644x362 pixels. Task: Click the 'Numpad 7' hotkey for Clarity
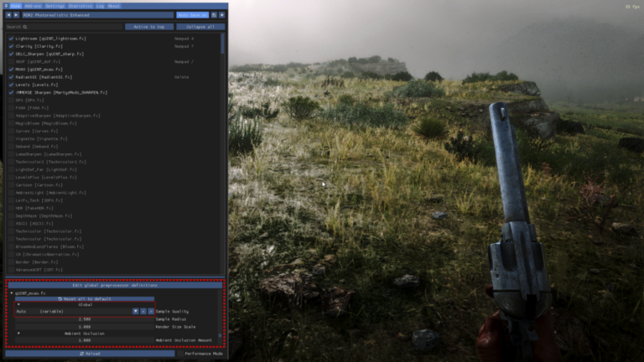(184, 46)
